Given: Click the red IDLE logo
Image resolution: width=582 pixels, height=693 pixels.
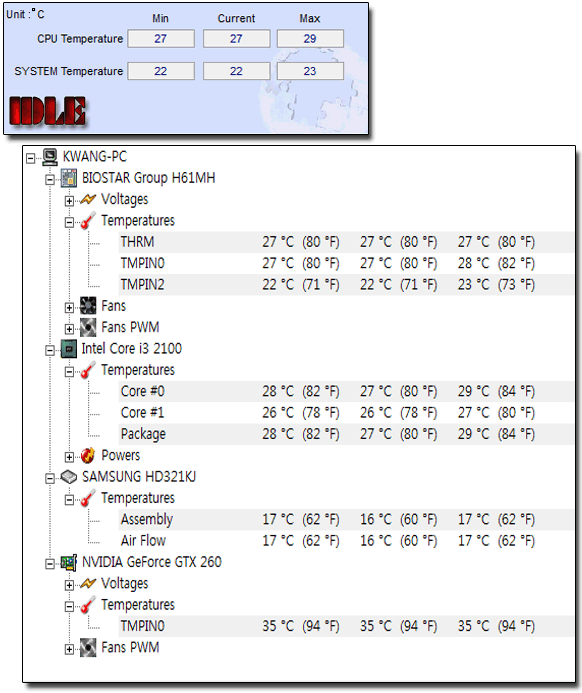Looking at the screenshot, I should tap(47, 111).
